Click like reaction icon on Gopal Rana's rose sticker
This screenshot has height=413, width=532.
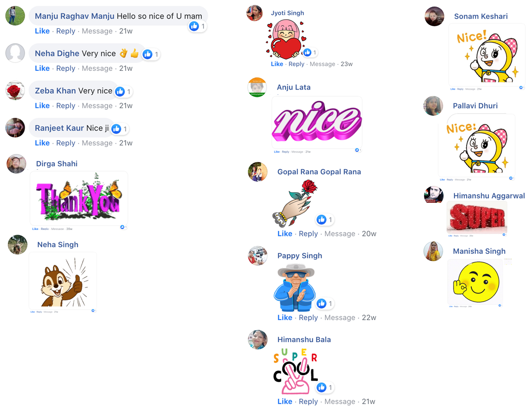tap(321, 220)
